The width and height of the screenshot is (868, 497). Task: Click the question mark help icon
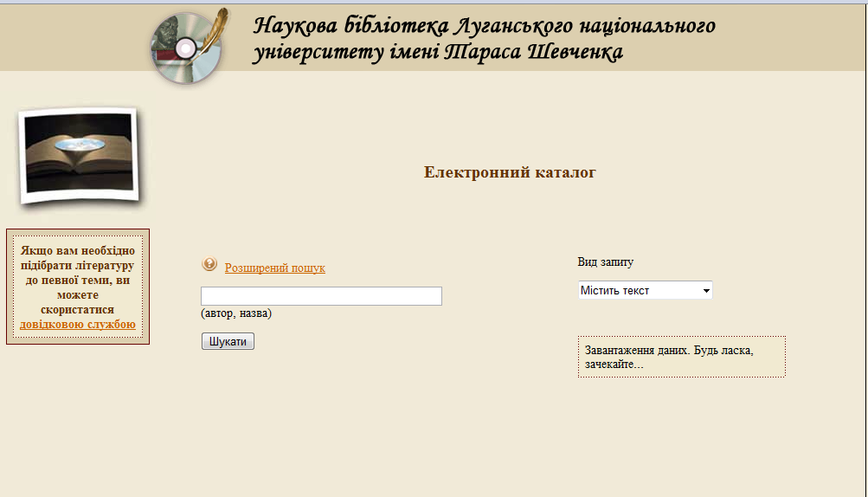pyautogui.click(x=209, y=264)
